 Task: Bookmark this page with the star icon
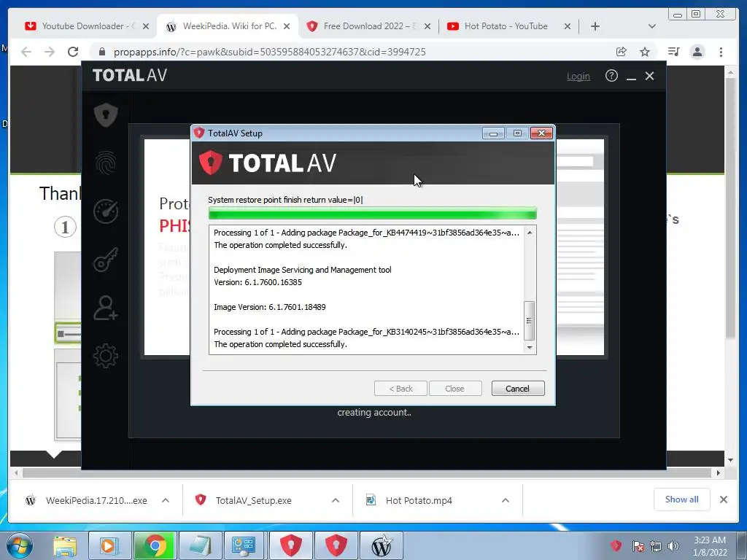[645, 52]
